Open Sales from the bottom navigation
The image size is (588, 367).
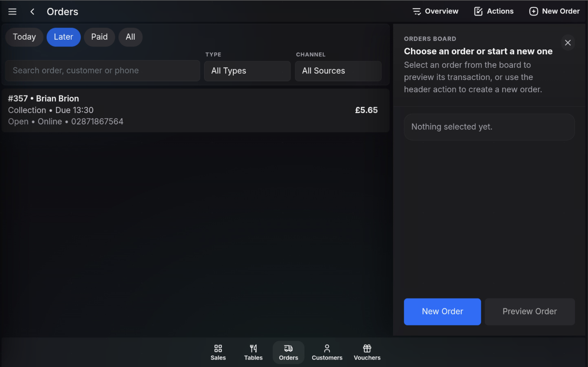pyautogui.click(x=218, y=352)
